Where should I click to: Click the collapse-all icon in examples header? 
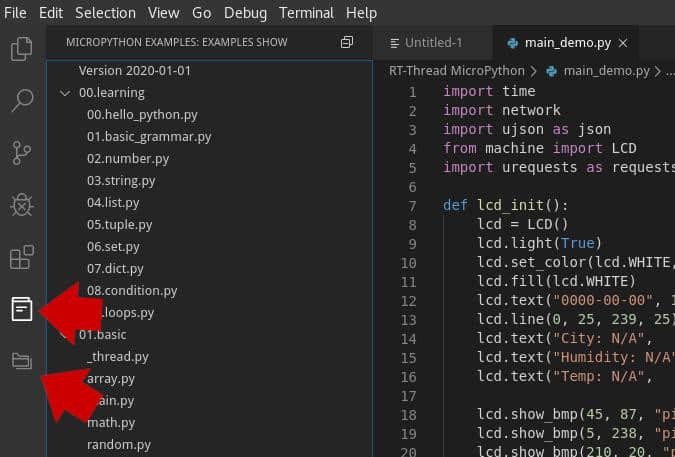347,42
